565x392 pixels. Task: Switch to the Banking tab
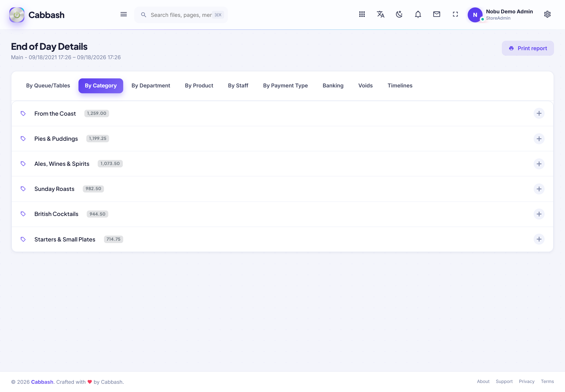(x=333, y=85)
